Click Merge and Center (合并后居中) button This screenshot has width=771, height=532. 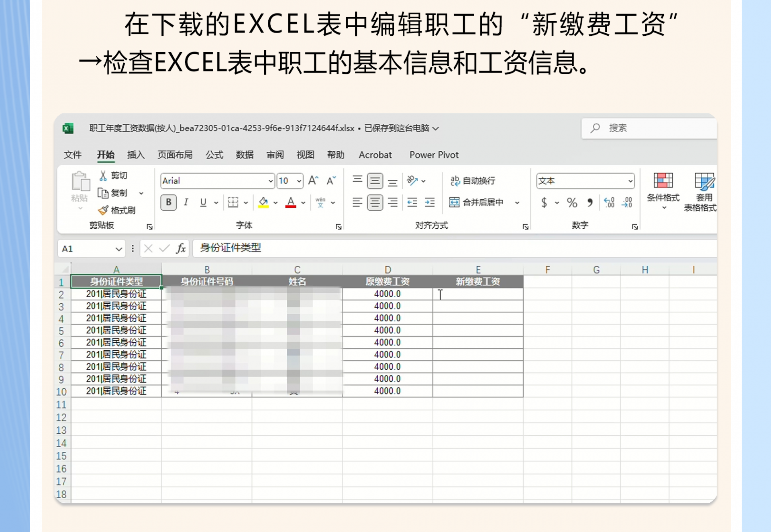click(x=477, y=202)
